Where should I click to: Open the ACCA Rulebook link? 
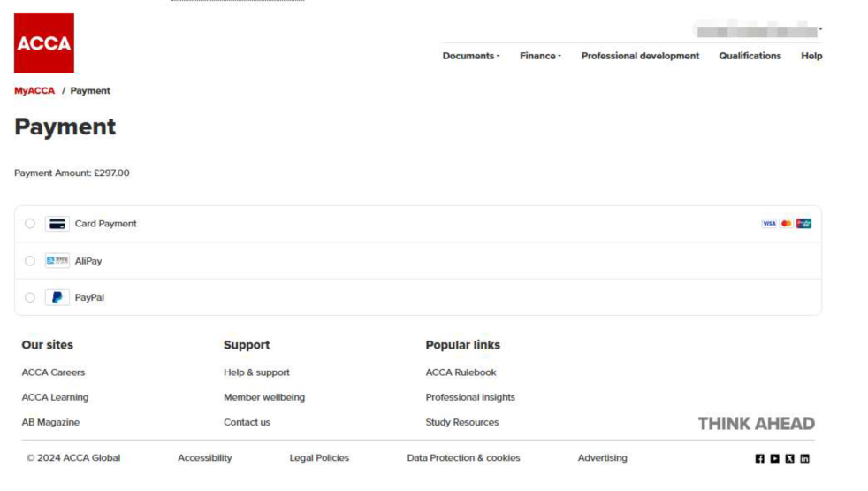pyautogui.click(x=461, y=372)
